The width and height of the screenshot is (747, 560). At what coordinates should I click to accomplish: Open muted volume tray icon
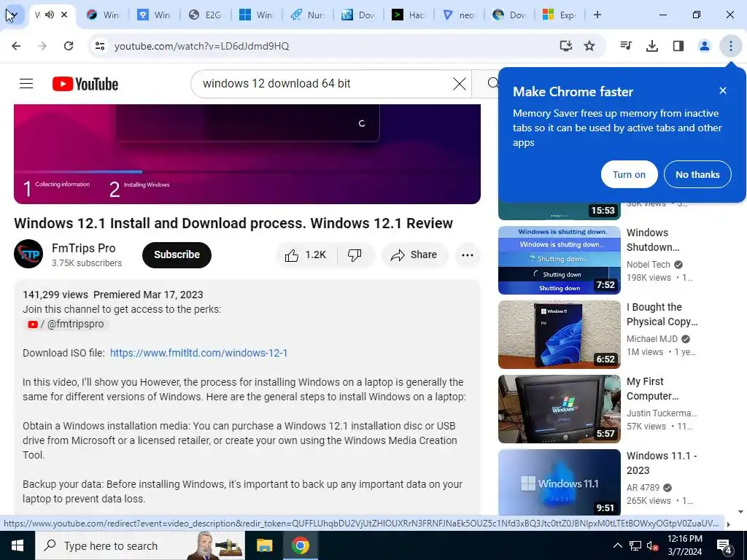(652, 545)
